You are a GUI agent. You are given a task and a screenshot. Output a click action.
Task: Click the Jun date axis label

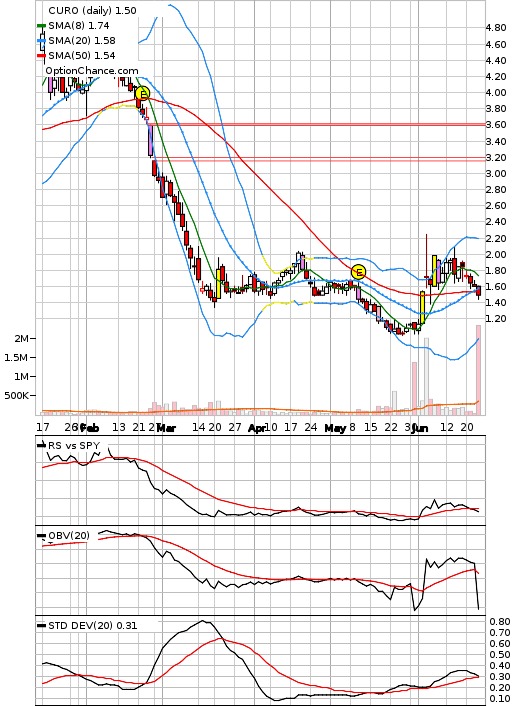pos(420,427)
